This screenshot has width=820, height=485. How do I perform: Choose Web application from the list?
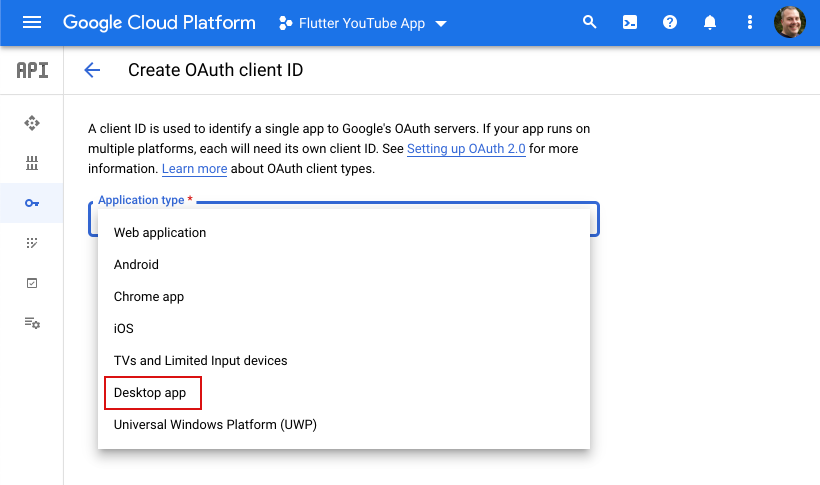click(160, 233)
